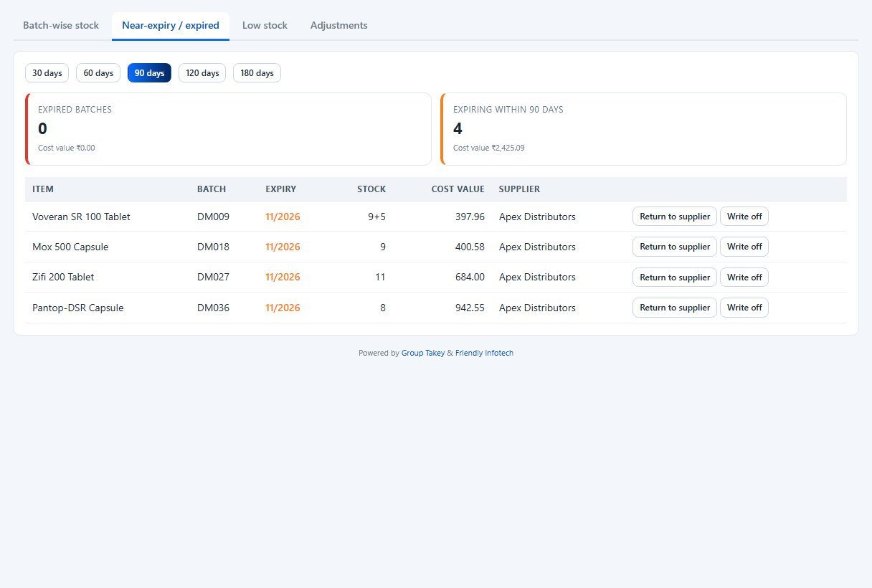Click the 9+5 stock value
This screenshot has height=588, width=872.
click(375, 217)
